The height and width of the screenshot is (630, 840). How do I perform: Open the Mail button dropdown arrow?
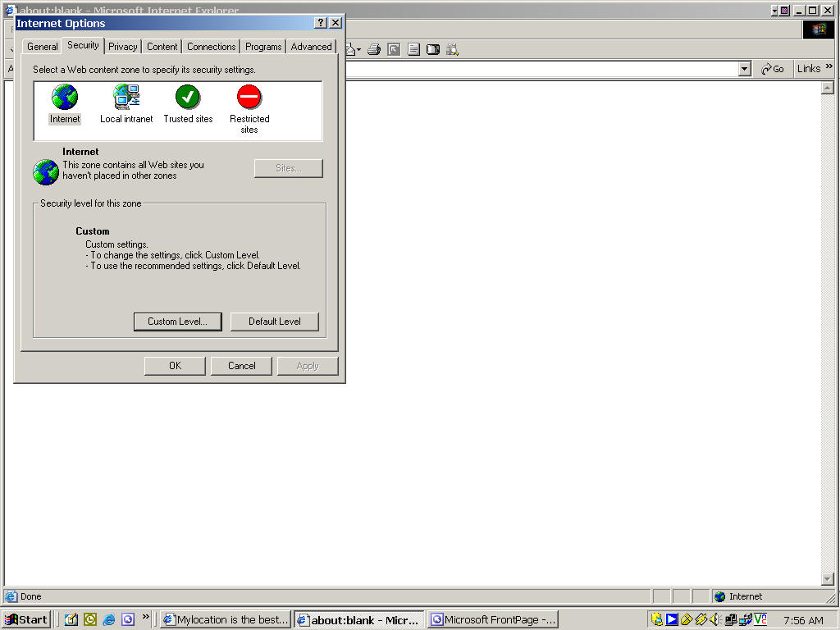pos(358,50)
